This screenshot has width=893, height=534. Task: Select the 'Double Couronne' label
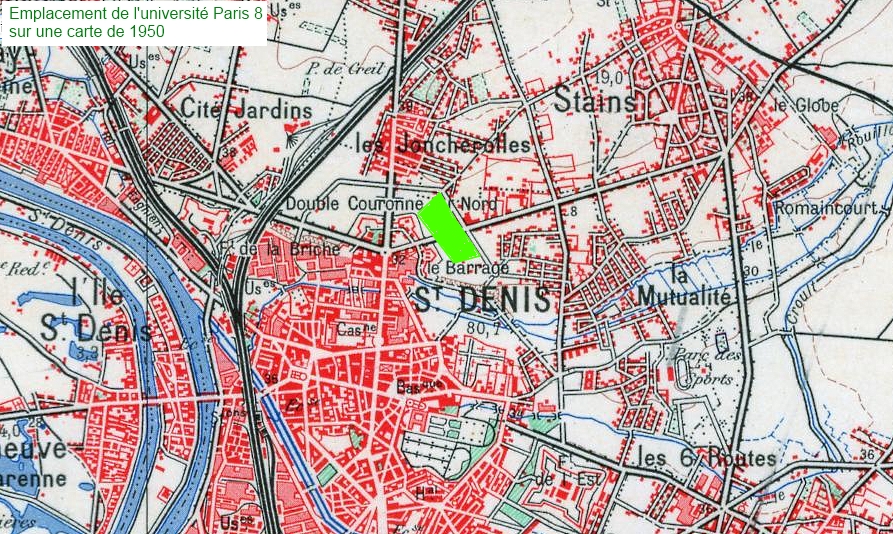click(x=354, y=203)
